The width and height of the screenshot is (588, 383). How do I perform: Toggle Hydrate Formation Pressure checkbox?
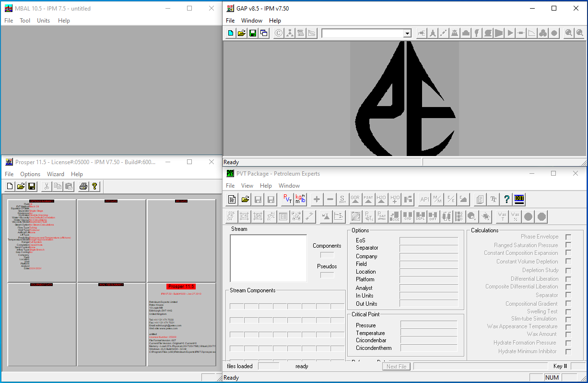568,343
